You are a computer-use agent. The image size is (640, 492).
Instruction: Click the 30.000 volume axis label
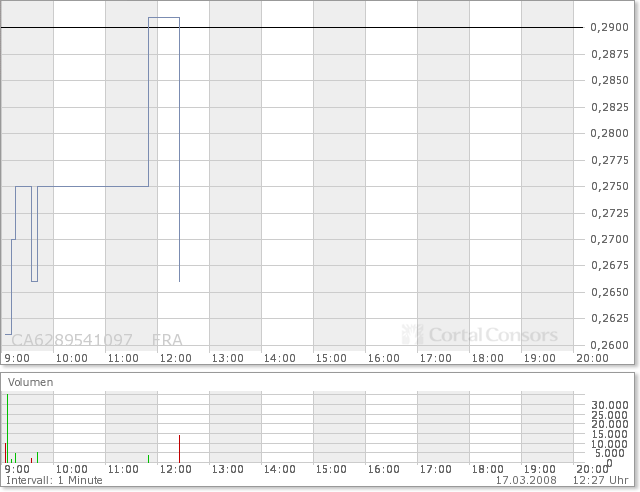click(x=610, y=405)
